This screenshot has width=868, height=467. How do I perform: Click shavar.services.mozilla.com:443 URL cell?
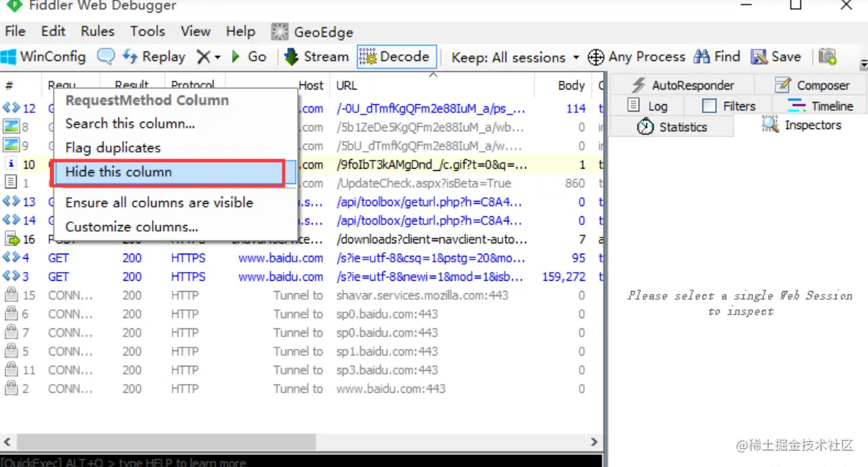(x=422, y=295)
